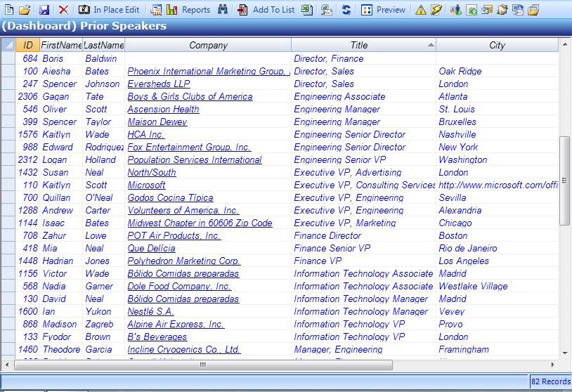Open the Maison Dewey link
Viewport: 572px width, 392px height.
click(x=157, y=122)
